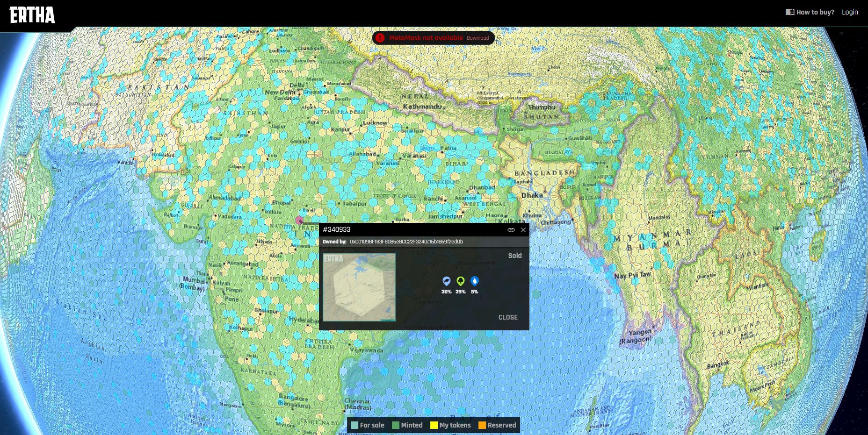Click the Bangkok label on the map
This screenshot has width=868, height=435.
718,364
